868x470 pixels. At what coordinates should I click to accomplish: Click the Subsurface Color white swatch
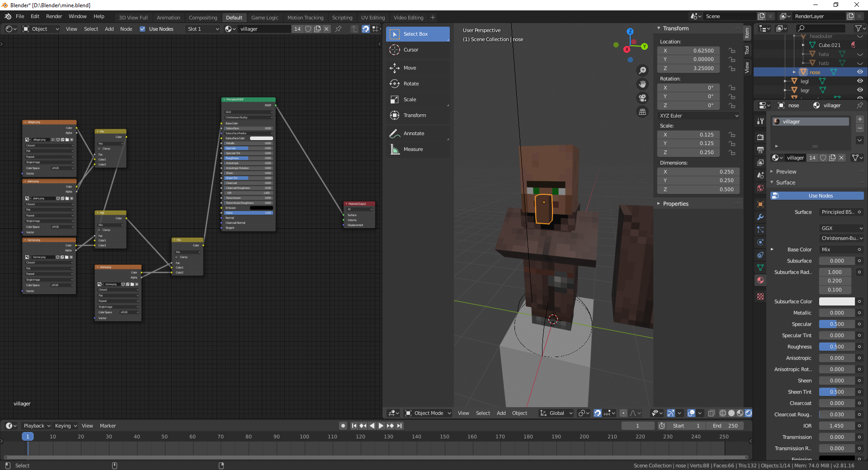click(x=837, y=301)
